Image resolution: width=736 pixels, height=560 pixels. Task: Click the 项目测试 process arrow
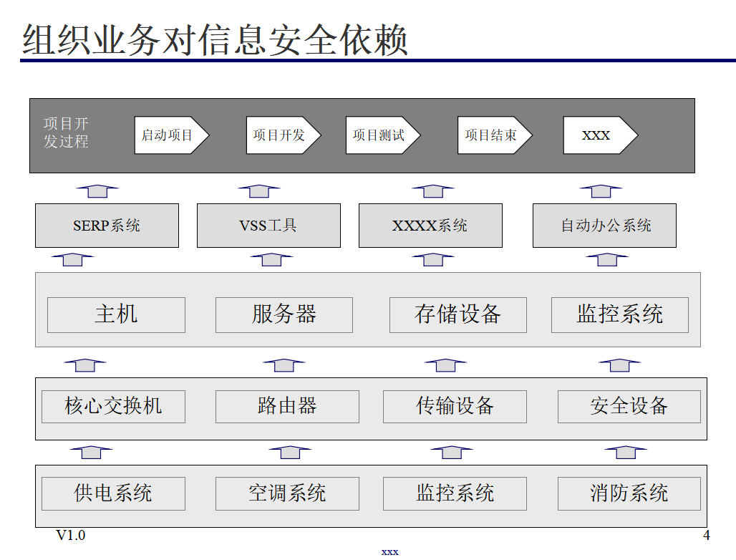coord(383,135)
